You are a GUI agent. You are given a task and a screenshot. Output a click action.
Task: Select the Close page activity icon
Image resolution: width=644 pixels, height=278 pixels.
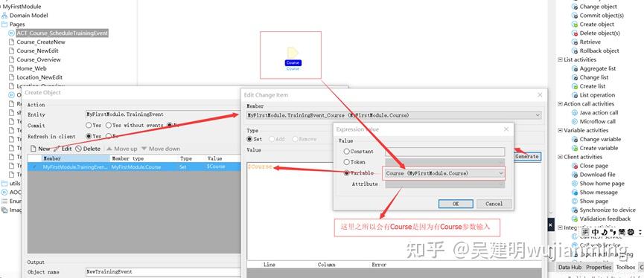[575, 166]
